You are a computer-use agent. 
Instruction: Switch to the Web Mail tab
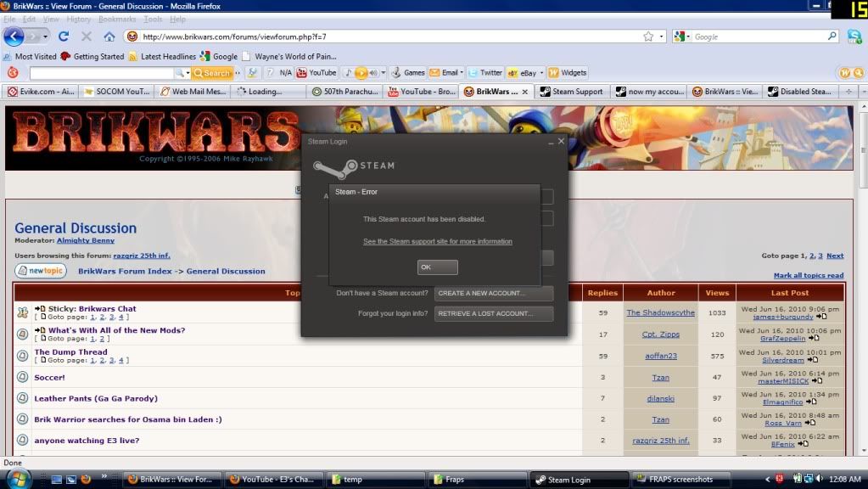[193, 92]
